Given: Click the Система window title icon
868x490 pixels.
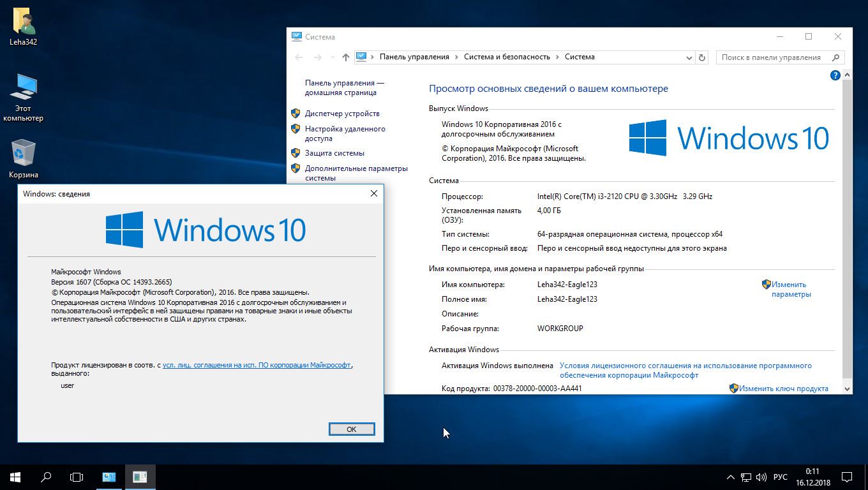Looking at the screenshot, I should pyautogui.click(x=297, y=36).
